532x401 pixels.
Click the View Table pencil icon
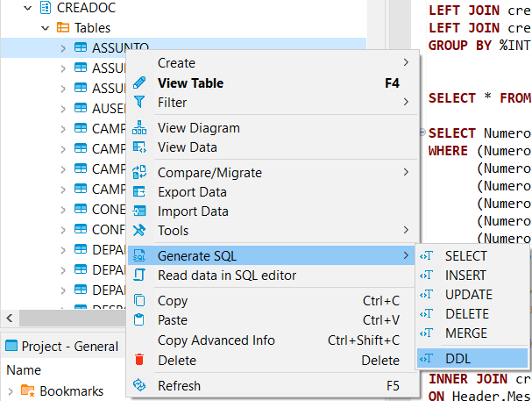(139, 83)
